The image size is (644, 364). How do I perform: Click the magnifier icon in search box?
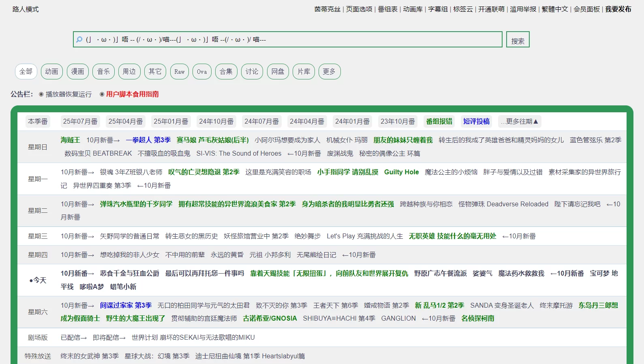click(79, 39)
